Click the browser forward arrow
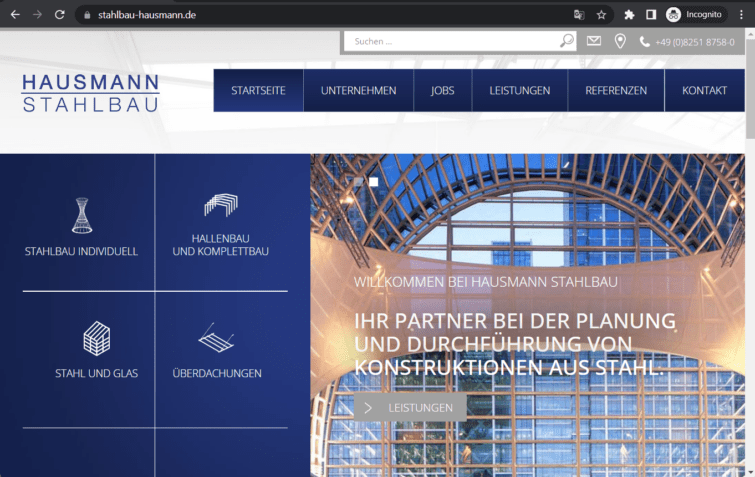The height and width of the screenshot is (477, 755). click(x=37, y=14)
